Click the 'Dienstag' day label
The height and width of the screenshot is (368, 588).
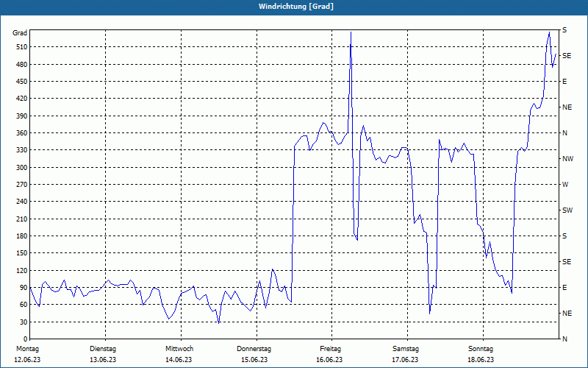103,349
